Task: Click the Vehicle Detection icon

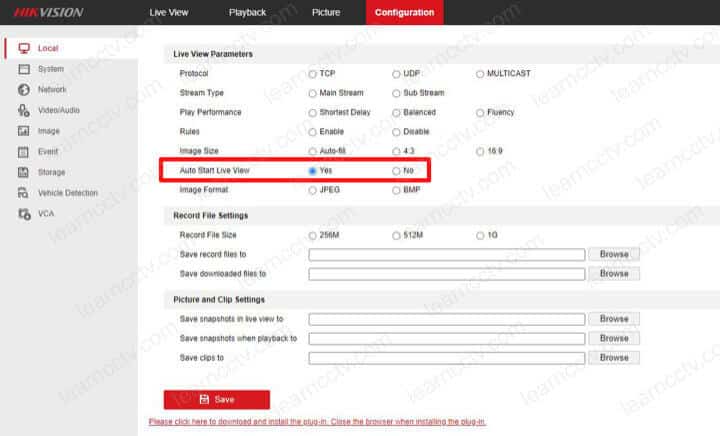Action: (24, 193)
